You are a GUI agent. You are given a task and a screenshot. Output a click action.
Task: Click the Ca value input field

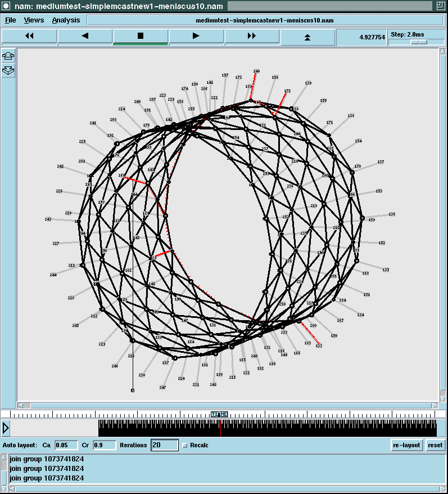tap(66, 445)
